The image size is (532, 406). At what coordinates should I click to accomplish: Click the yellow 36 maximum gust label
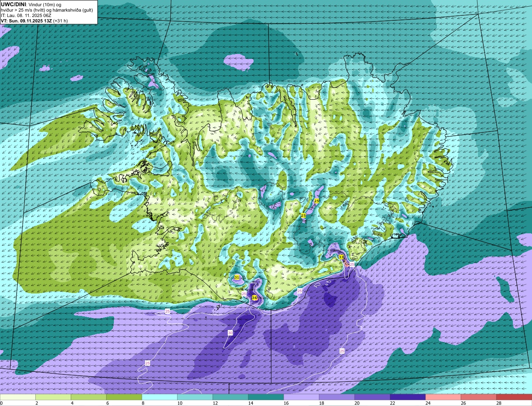pos(254,298)
